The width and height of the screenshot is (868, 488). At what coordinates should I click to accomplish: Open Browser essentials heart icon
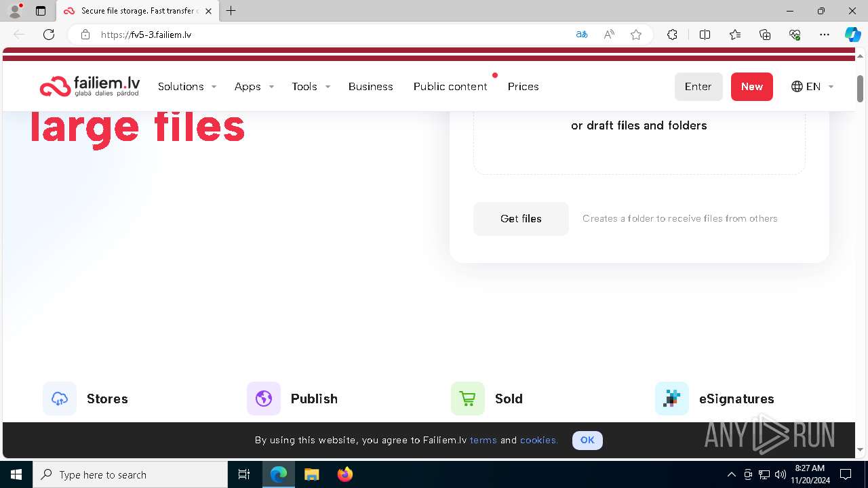point(795,35)
